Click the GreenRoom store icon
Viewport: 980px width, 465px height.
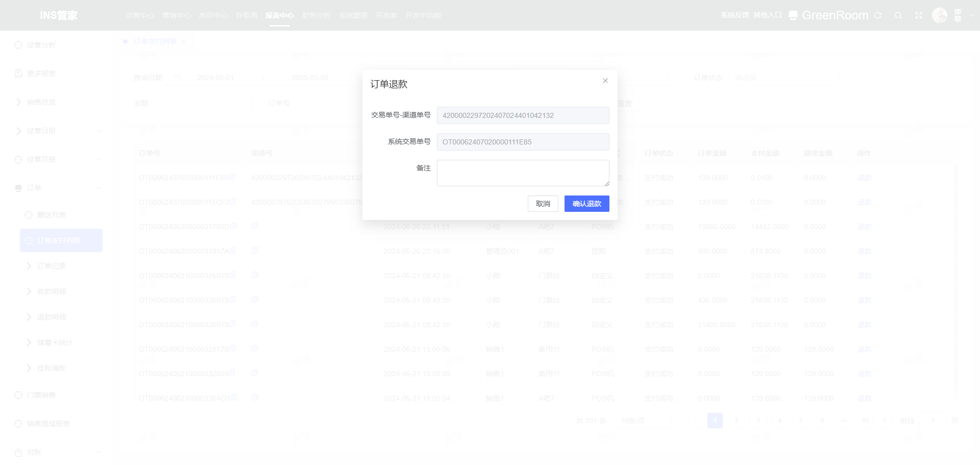click(793, 15)
